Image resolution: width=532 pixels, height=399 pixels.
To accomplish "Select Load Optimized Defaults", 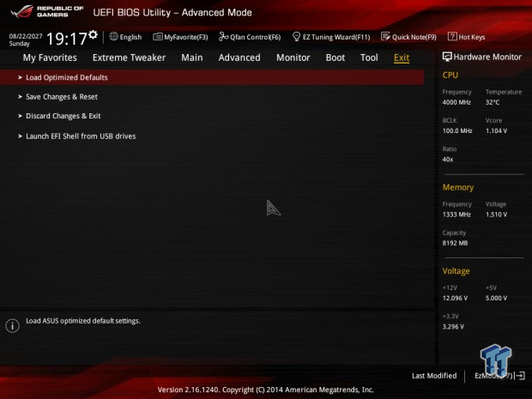I will tap(212, 77).
